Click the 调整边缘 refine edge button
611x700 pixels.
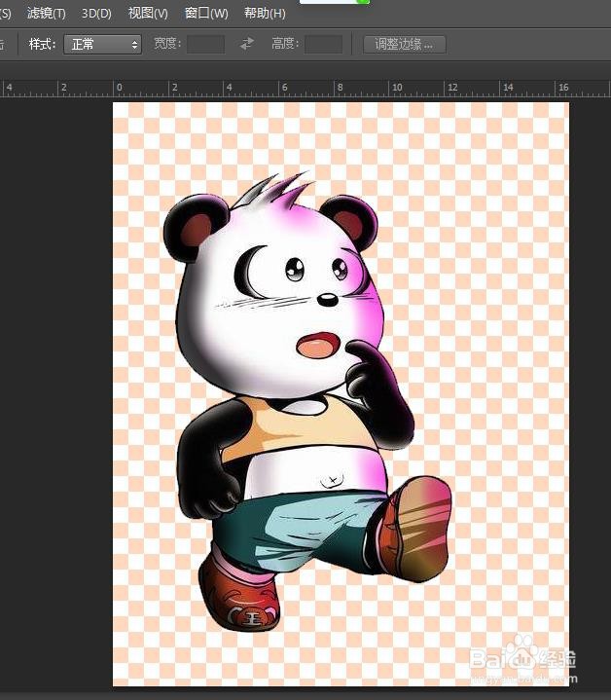[405, 44]
